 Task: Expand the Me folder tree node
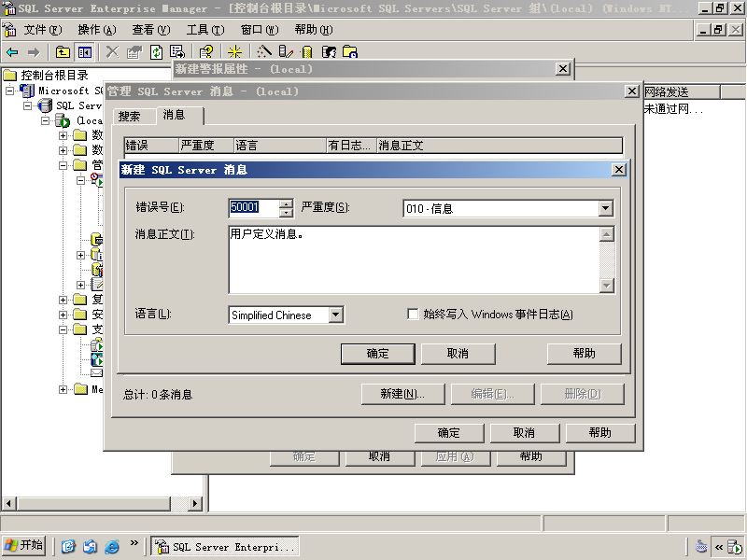tap(63, 389)
